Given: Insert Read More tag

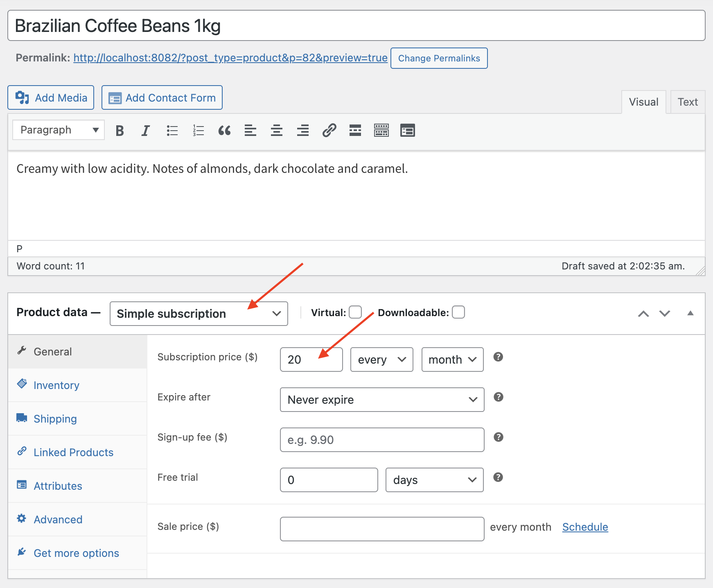Looking at the screenshot, I should [355, 131].
